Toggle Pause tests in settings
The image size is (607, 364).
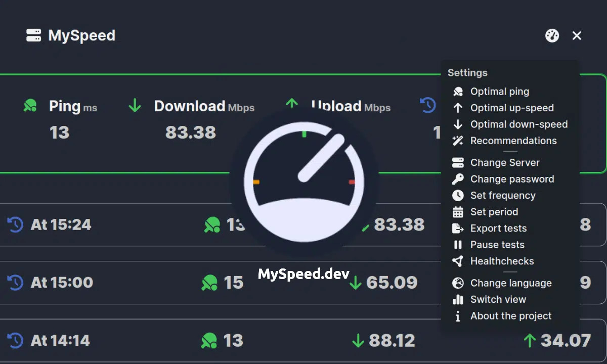(x=497, y=245)
